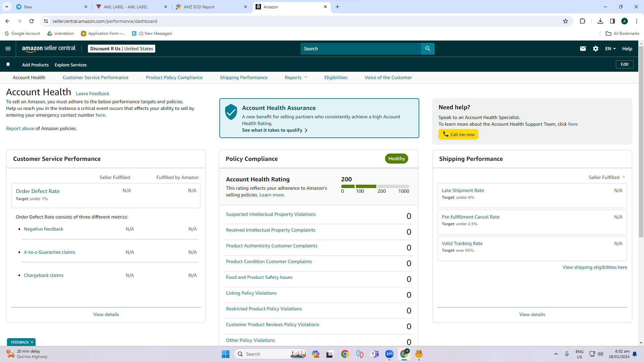This screenshot has height=362, width=644.
Task: Open the tab search dropdown arrow
Action: [7, 7]
